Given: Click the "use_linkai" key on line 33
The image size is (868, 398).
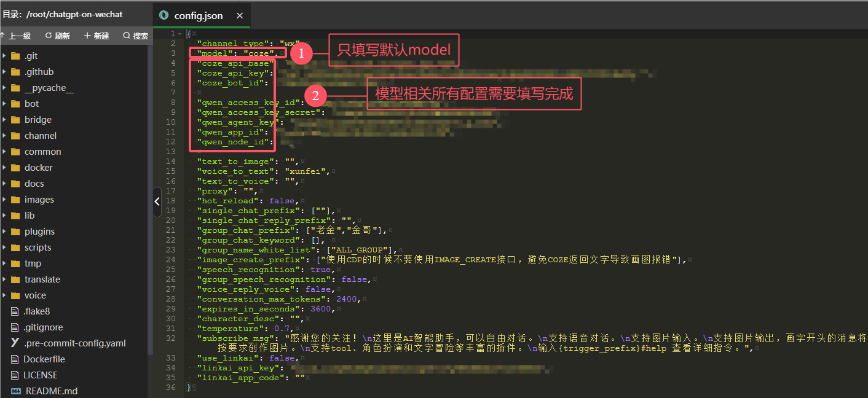Looking at the screenshot, I should coord(228,358).
